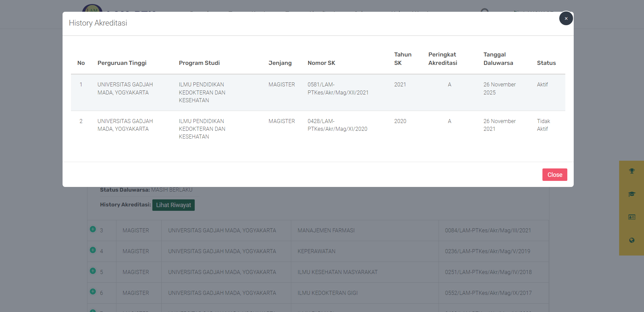Click the graduation cap sidebar icon
Image resolution: width=644 pixels, height=312 pixels.
[632, 194]
